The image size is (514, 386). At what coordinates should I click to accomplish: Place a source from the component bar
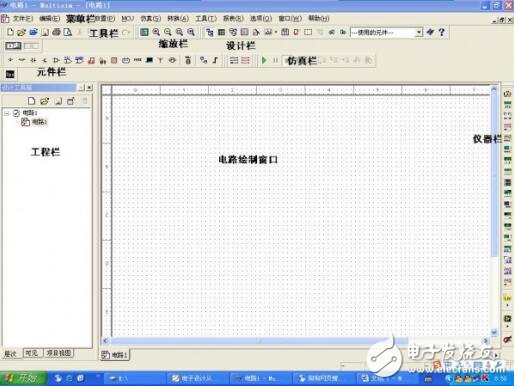point(10,60)
